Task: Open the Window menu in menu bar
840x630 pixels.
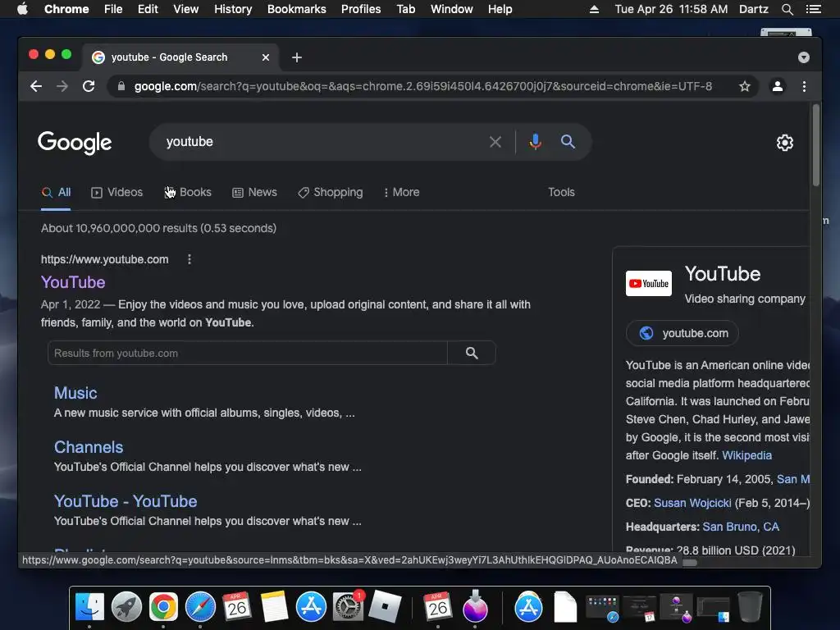Action: click(452, 9)
